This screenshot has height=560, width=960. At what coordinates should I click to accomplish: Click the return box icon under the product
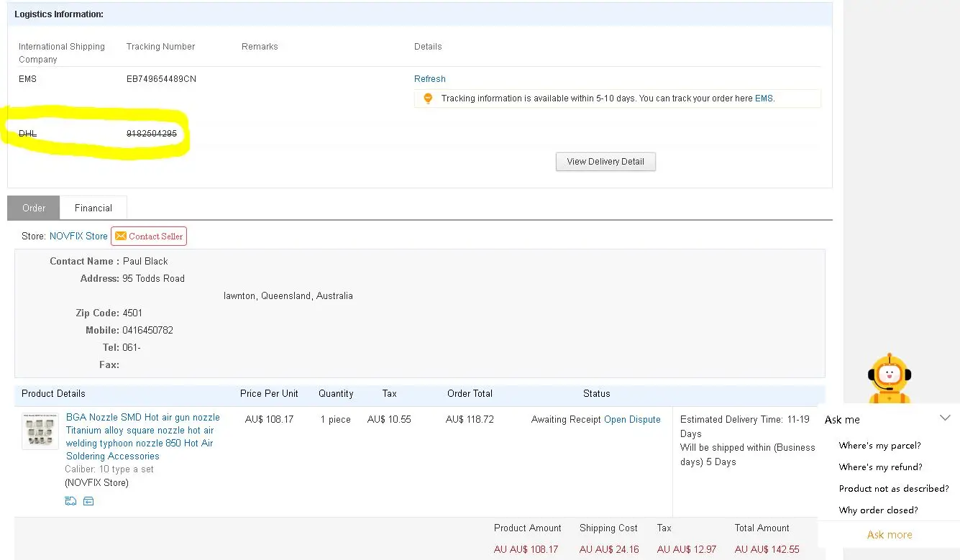88,501
